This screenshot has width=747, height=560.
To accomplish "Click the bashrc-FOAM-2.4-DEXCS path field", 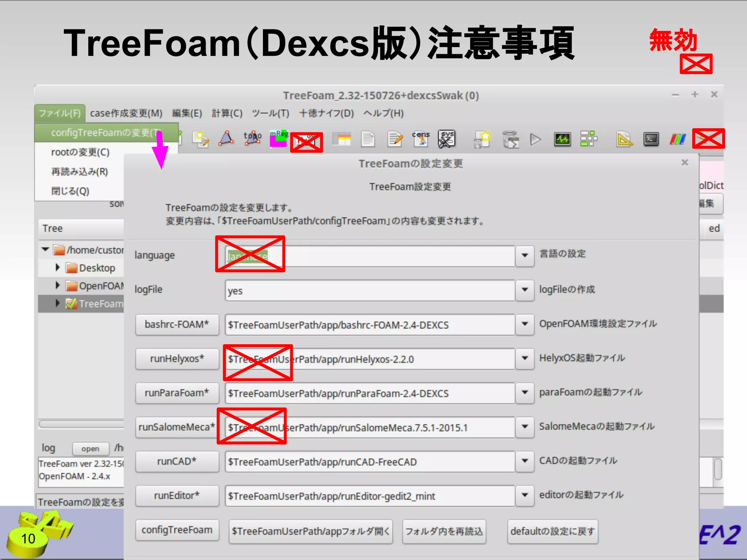I will point(370,325).
